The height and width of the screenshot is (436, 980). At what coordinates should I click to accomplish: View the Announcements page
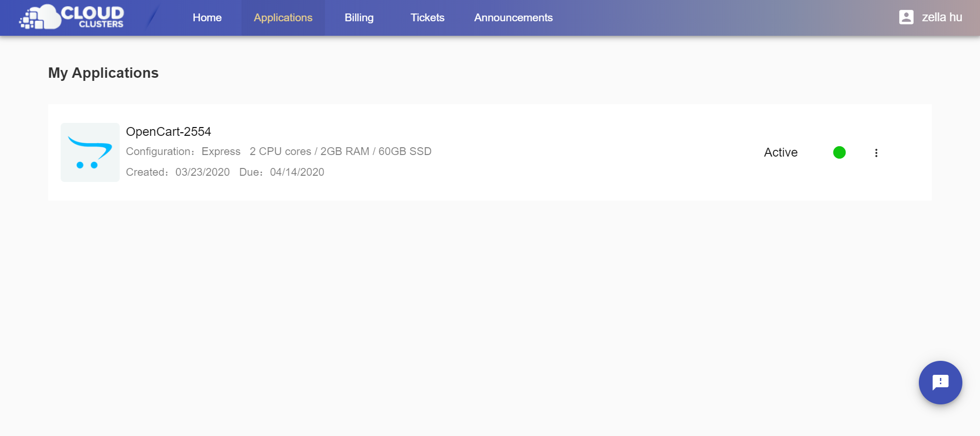[513, 18]
